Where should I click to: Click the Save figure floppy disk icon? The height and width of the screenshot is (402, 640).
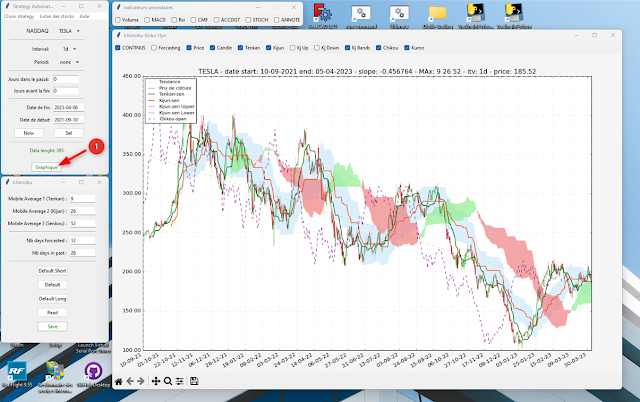coord(193,381)
